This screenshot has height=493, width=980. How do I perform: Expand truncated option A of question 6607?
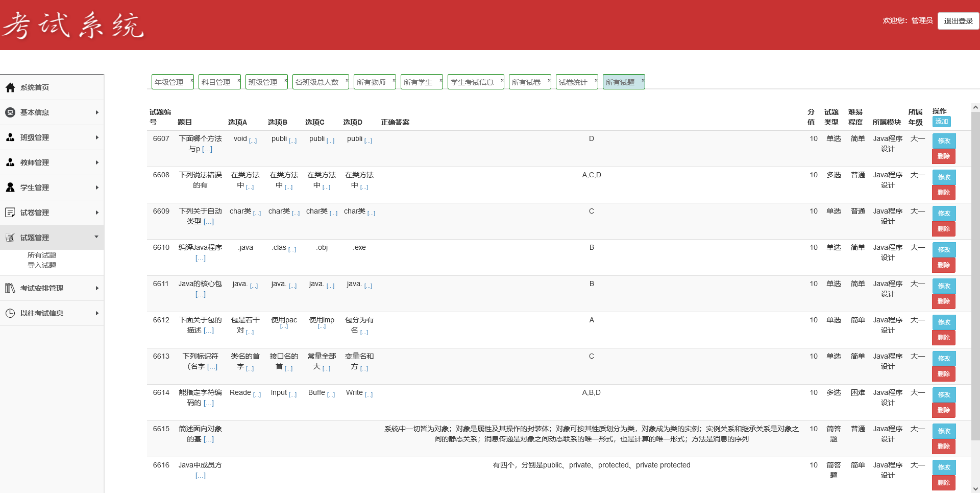click(x=253, y=140)
